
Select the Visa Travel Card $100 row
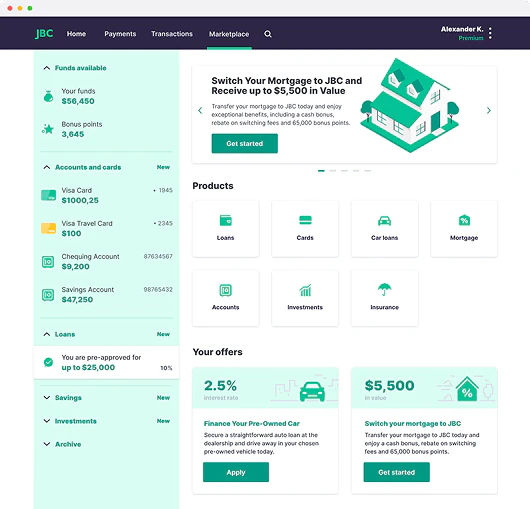coord(106,228)
